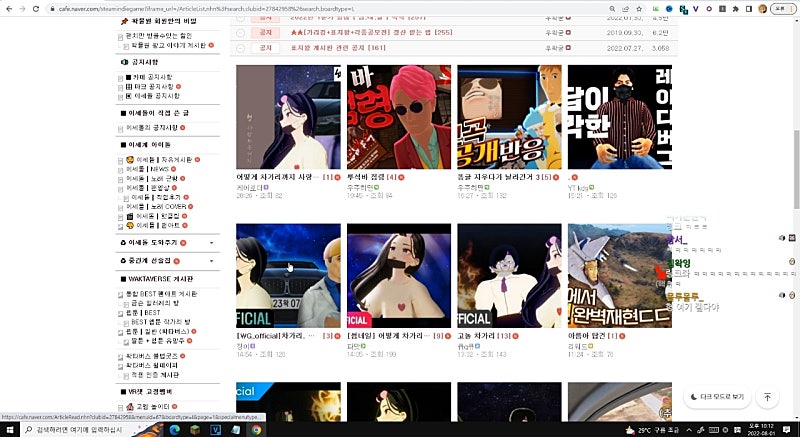
Task: Click the Windows taskbar search box
Action: 77,430
